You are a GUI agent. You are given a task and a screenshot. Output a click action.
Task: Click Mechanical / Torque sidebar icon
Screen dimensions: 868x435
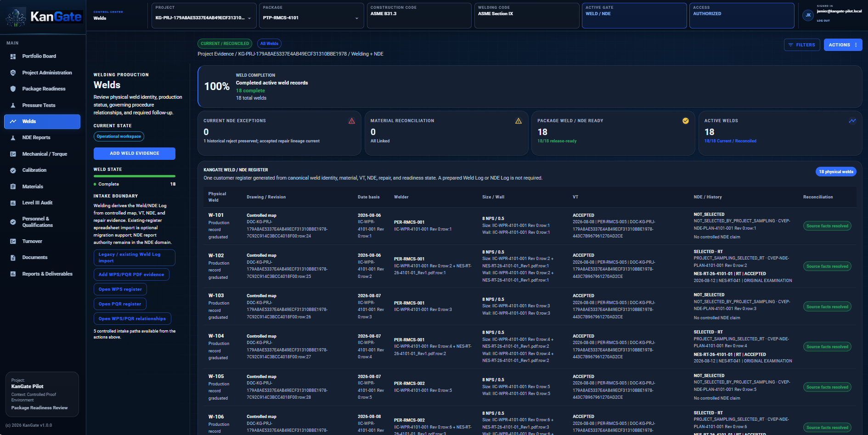13,154
